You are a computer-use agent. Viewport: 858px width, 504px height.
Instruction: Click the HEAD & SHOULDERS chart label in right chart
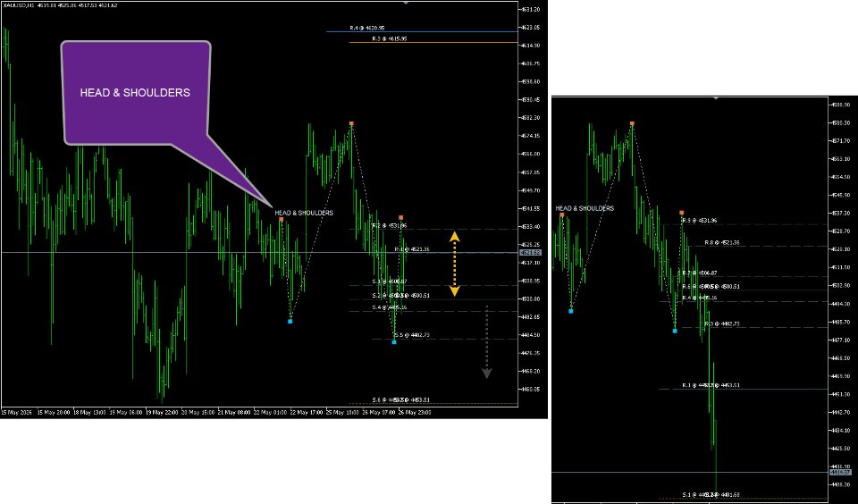click(x=585, y=208)
